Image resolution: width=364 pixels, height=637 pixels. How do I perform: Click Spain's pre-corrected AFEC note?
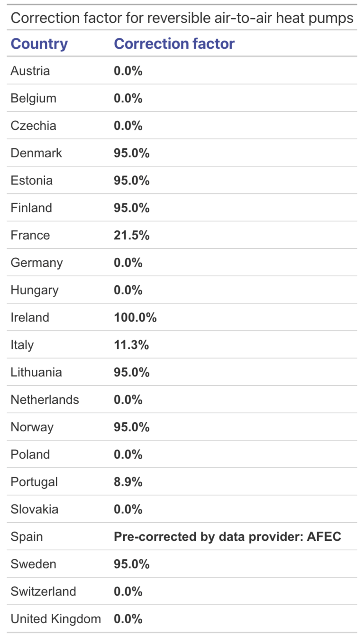(227, 537)
